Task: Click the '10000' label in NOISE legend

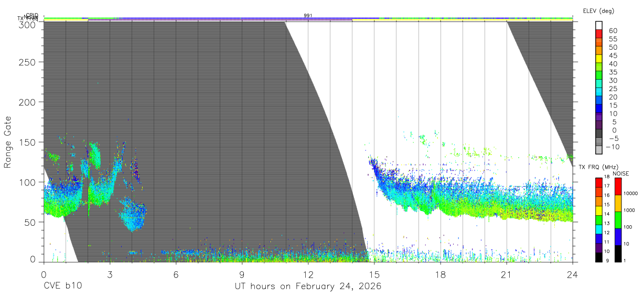Action: tap(631, 193)
